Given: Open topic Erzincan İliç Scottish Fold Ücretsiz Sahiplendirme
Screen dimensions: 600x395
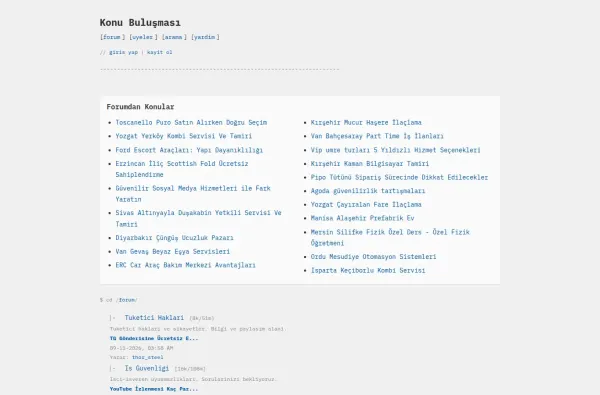Looking at the screenshot, I should [x=182, y=169].
